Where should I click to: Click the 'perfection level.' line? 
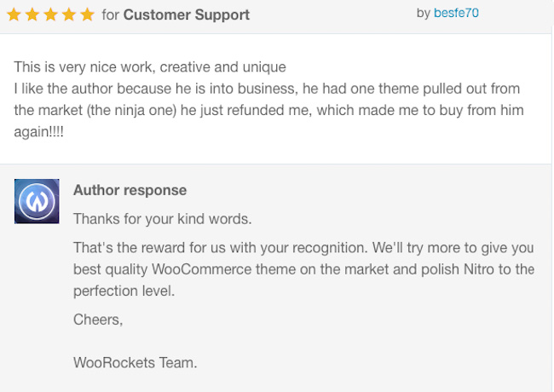point(124,291)
